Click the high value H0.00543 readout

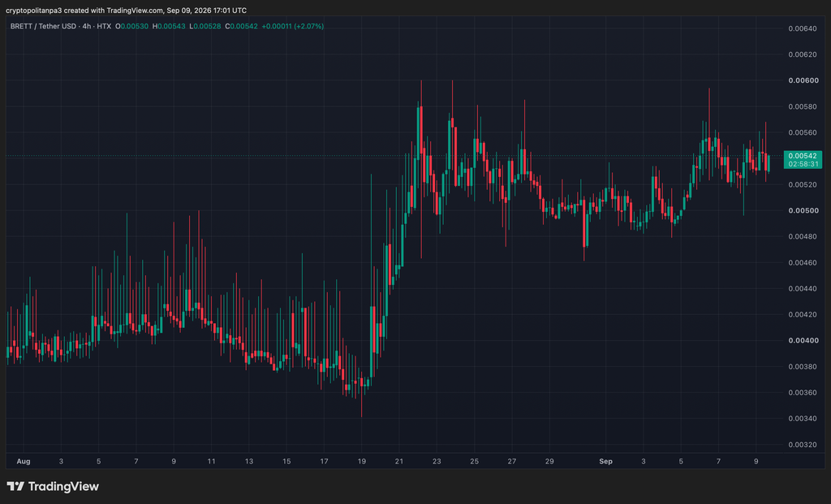(169, 26)
